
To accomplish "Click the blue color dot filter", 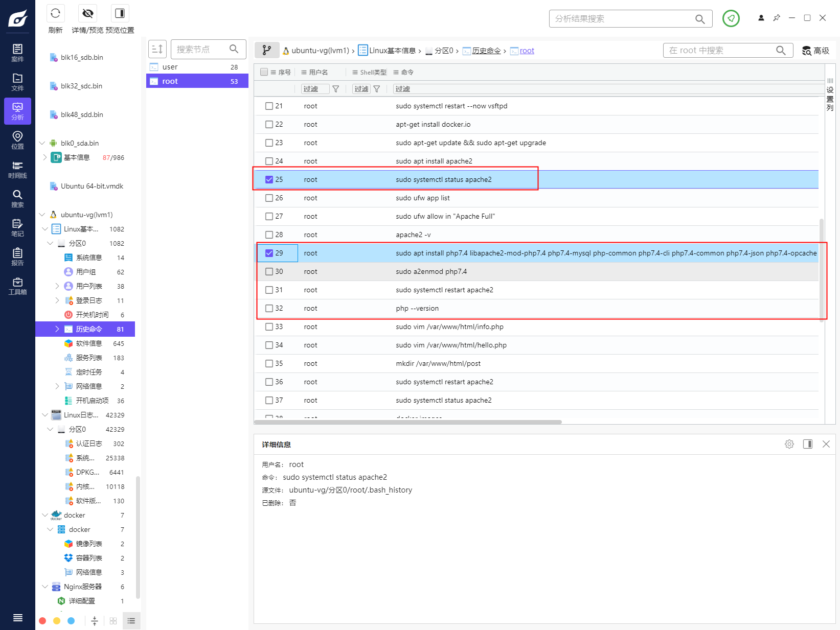I will click(71, 621).
